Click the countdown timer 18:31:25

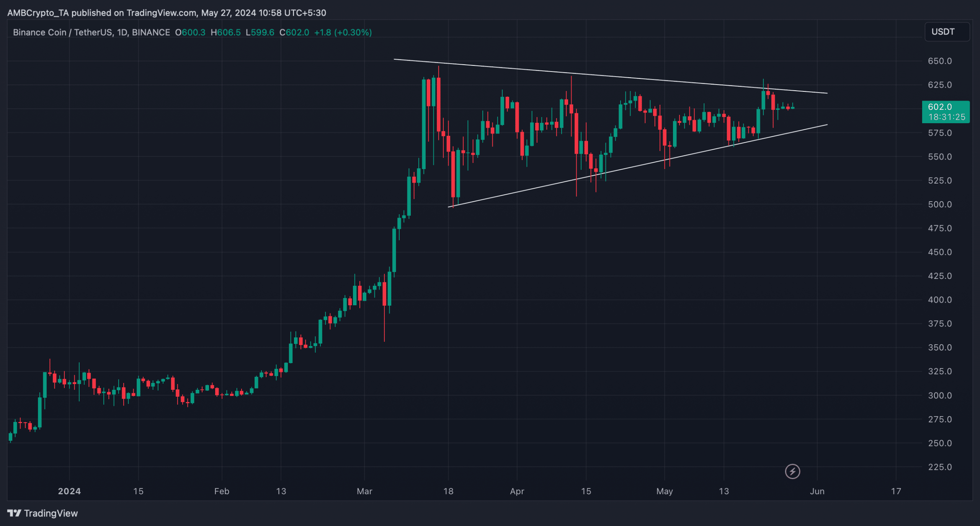point(947,117)
